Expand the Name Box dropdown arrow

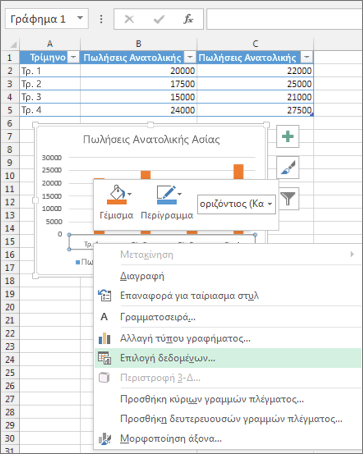coord(80,18)
